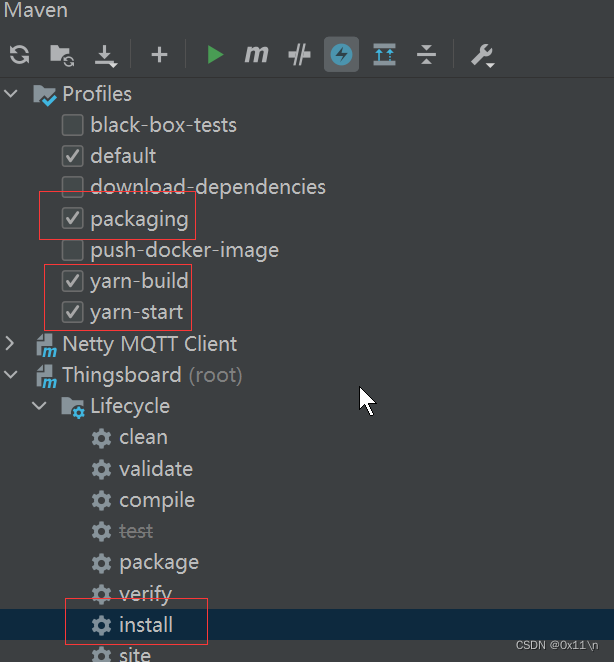Screen dimensions: 614x662
Task: Click Netty MQTT Client module icon
Action: coord(46,345)
